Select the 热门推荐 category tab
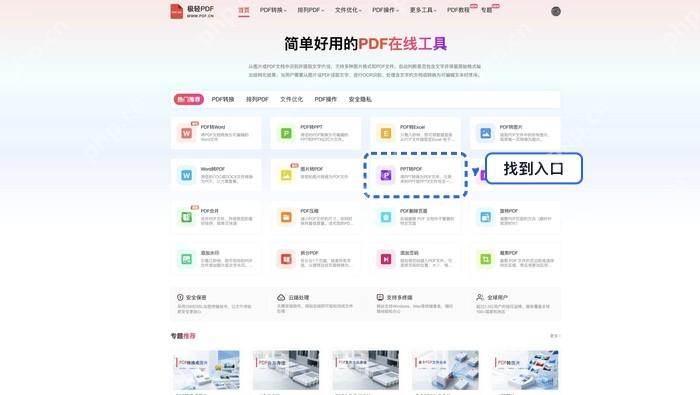Screen dimensions: 700x395 (x=189, y=99)
